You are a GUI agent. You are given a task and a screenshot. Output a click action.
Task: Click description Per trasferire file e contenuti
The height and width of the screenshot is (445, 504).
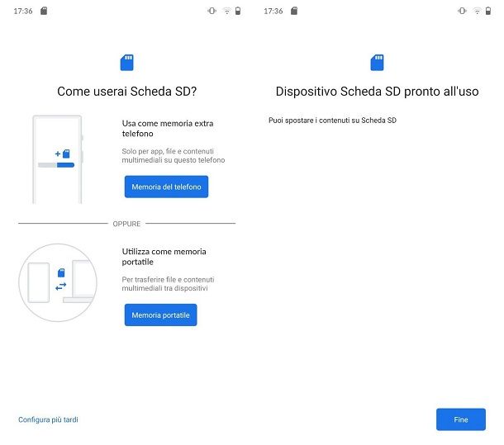click(168, 284)
